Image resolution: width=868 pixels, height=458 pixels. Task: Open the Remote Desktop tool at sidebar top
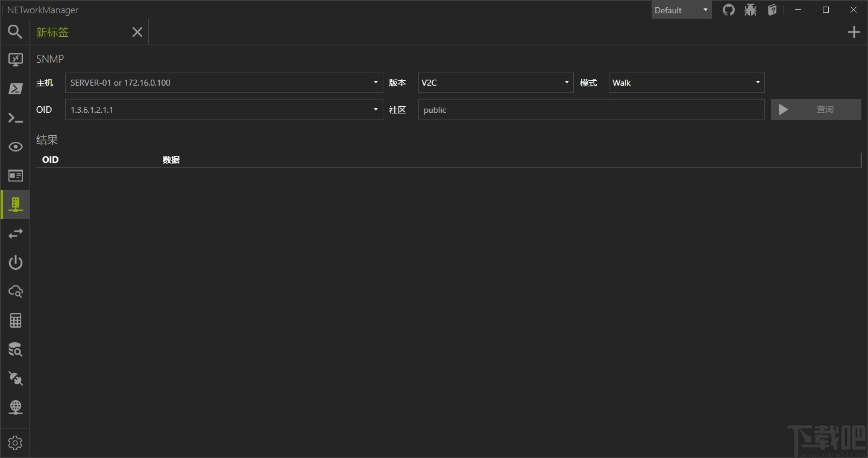pyautogui.click(x=15, y=60)
